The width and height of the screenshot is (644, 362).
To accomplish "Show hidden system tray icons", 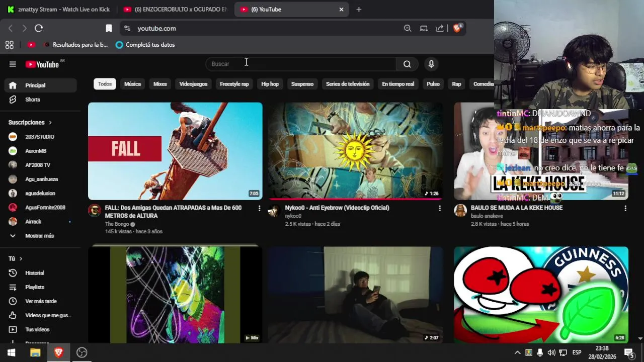I will point(517,352).
